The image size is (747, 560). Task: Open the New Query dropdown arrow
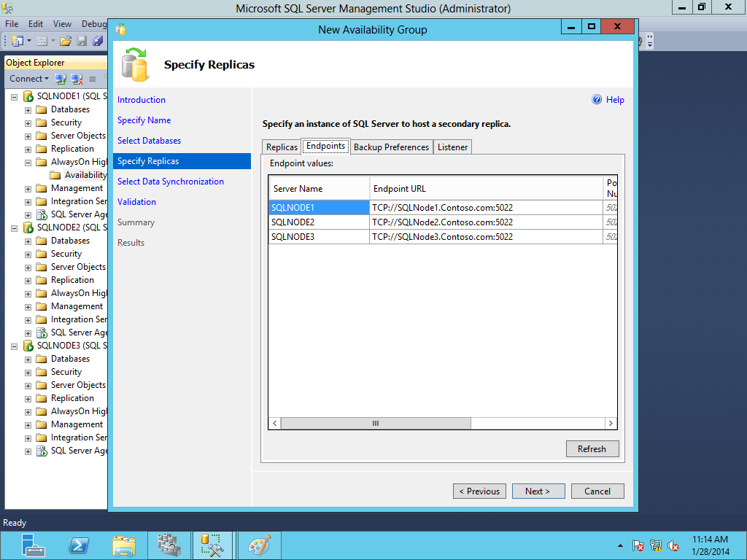click(29, 41)
